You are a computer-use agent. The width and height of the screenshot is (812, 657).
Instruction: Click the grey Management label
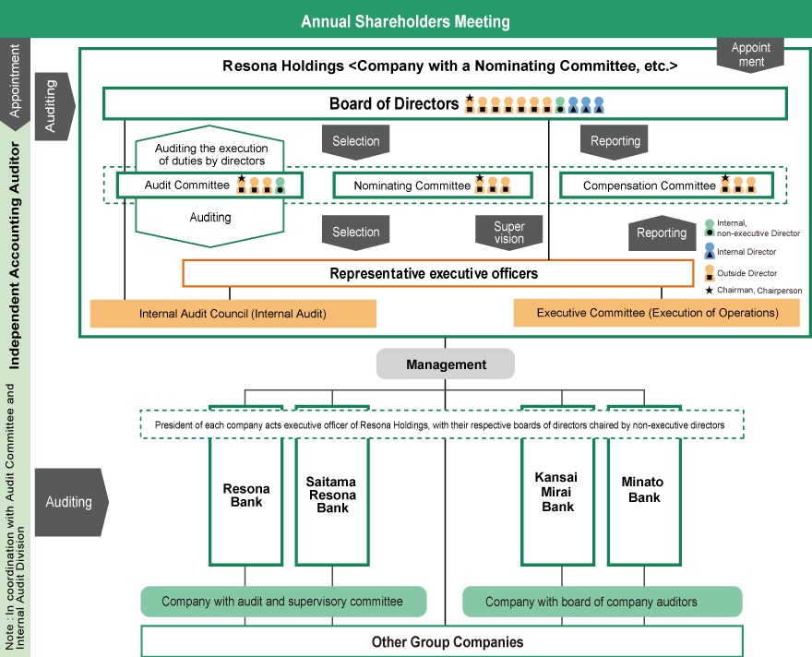(x=446, y=364)
